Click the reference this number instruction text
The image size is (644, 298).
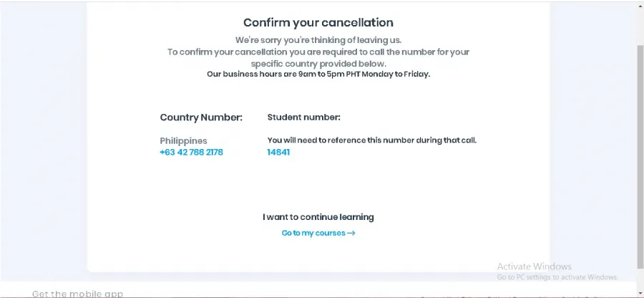[x=371, y=140]
